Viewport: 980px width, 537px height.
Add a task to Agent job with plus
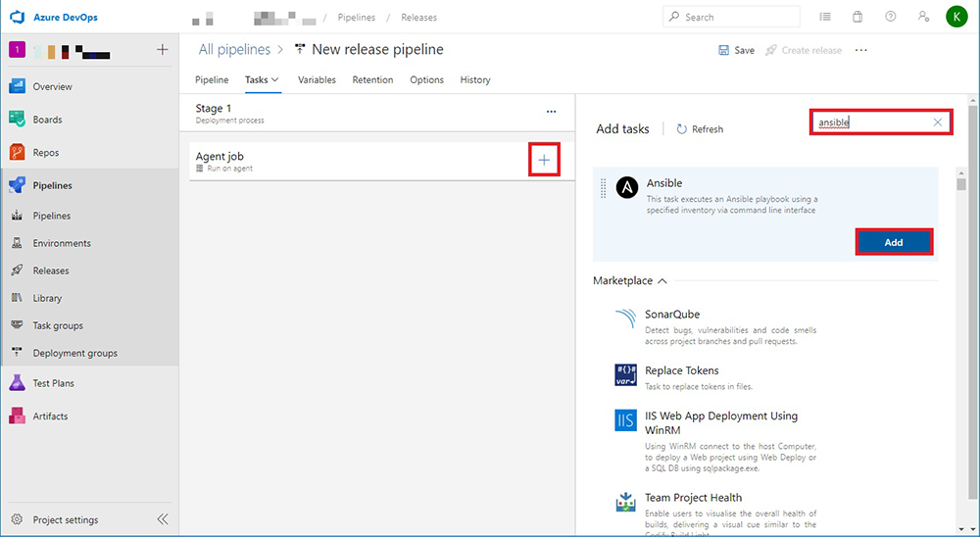click(544, 160)
